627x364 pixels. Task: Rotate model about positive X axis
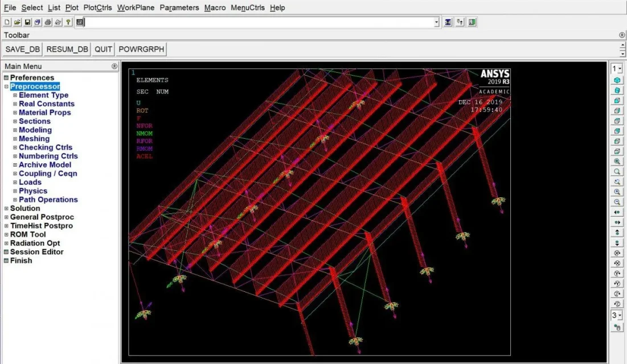617,253
